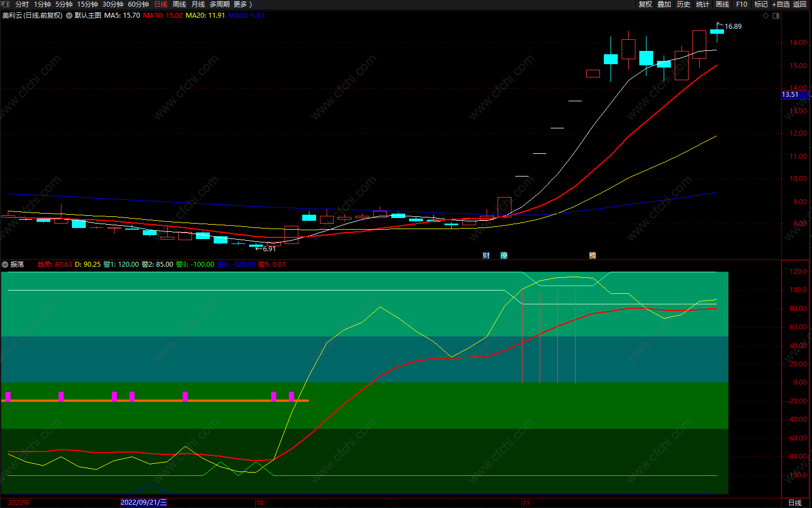Toggle the 复权 price adjustment option

(x=645, y=4)
